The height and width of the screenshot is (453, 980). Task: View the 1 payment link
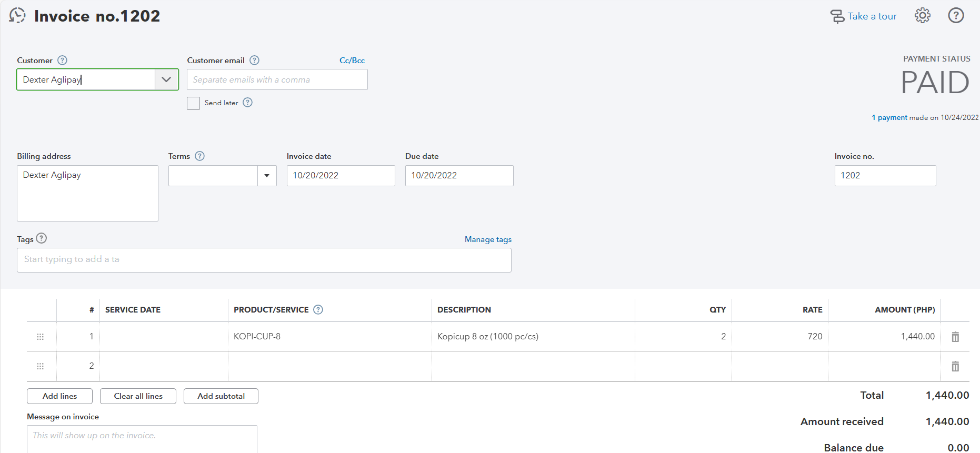tap(889, 117)
